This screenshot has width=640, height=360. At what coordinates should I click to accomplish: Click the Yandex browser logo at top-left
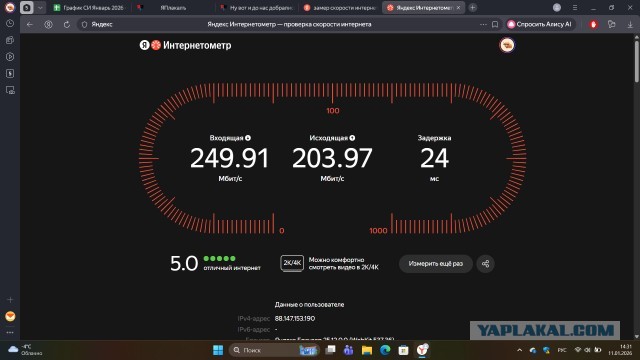10,7
